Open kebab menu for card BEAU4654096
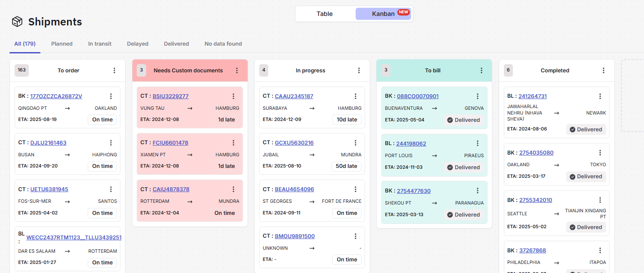 tap(356, 189)
